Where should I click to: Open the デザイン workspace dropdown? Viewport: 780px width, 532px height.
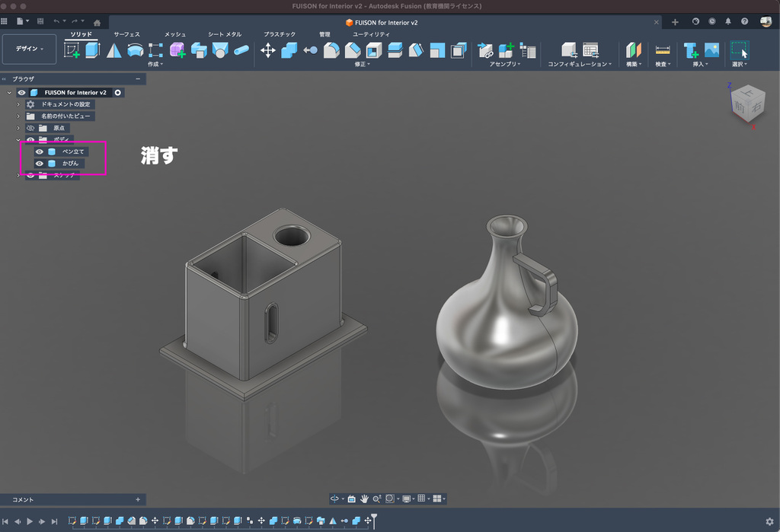[30, 49]
